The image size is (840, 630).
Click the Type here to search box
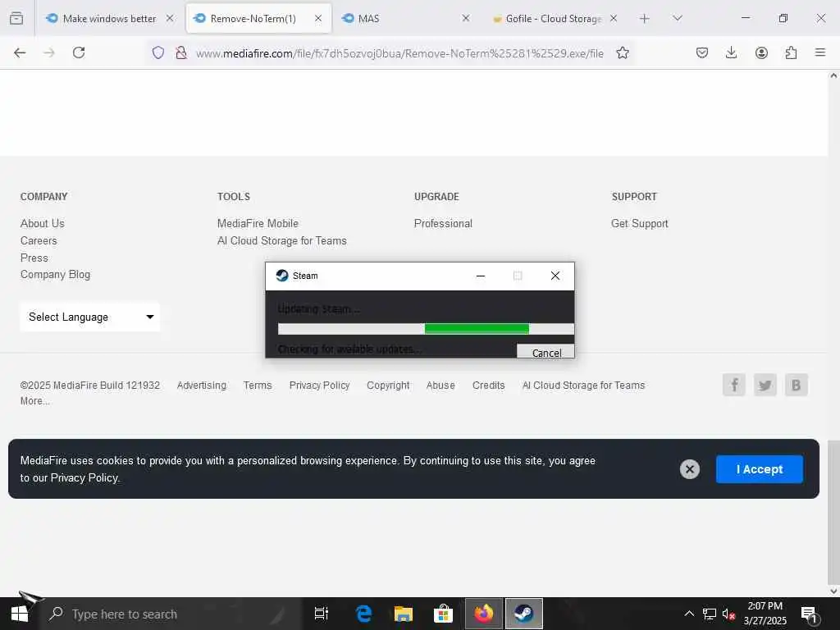pos(171,614)
